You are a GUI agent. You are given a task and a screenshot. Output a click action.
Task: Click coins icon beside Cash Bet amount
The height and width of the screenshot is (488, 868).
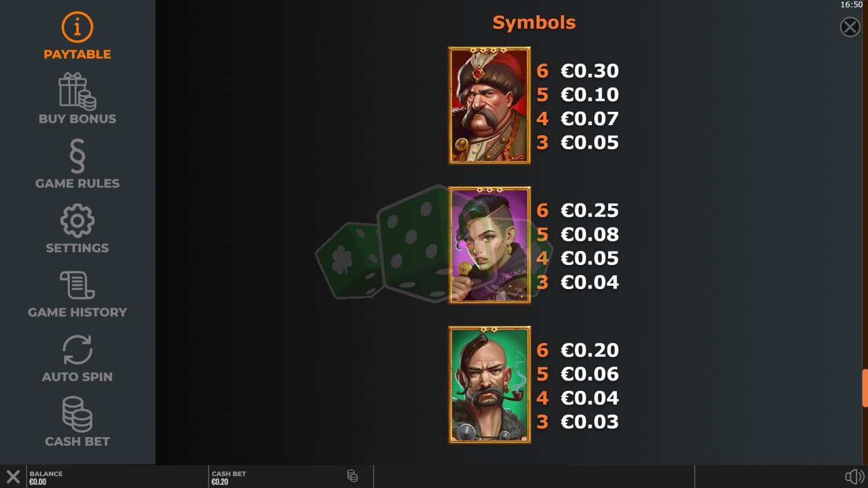pos(352,476)
